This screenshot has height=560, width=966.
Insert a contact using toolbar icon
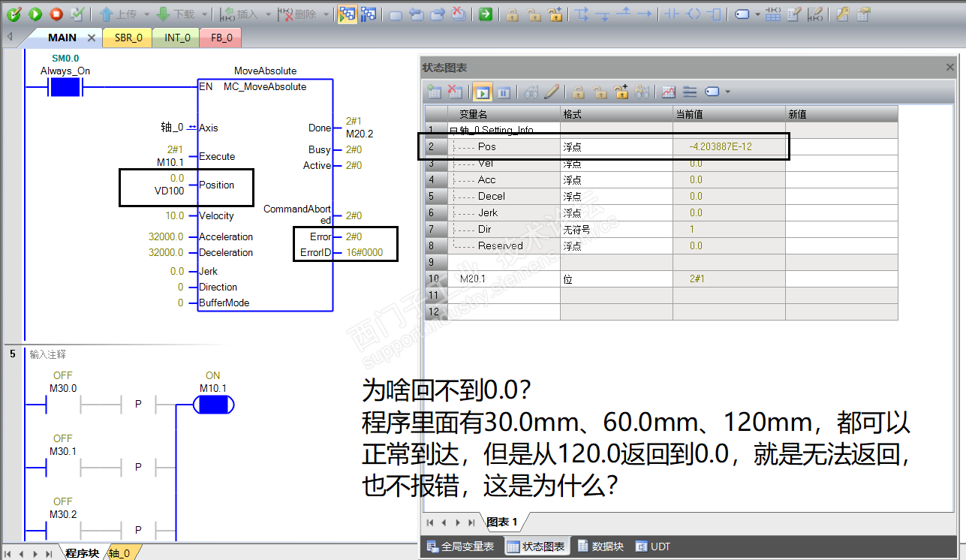coord(673,14)
